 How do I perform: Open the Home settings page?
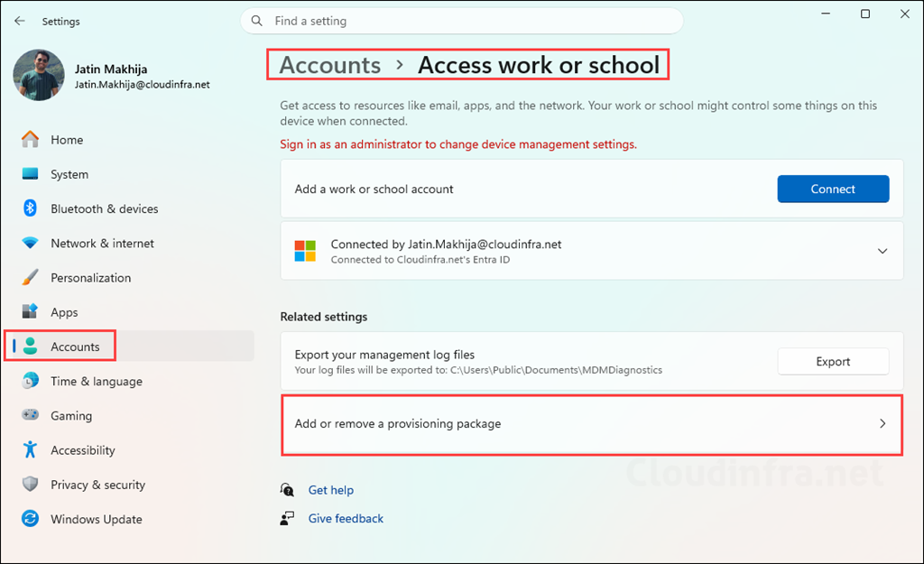[x=67, y=140]
